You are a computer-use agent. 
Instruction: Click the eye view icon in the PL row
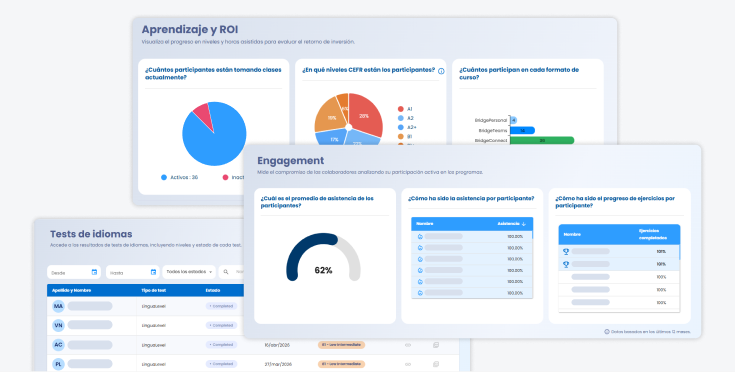[408, 364]
